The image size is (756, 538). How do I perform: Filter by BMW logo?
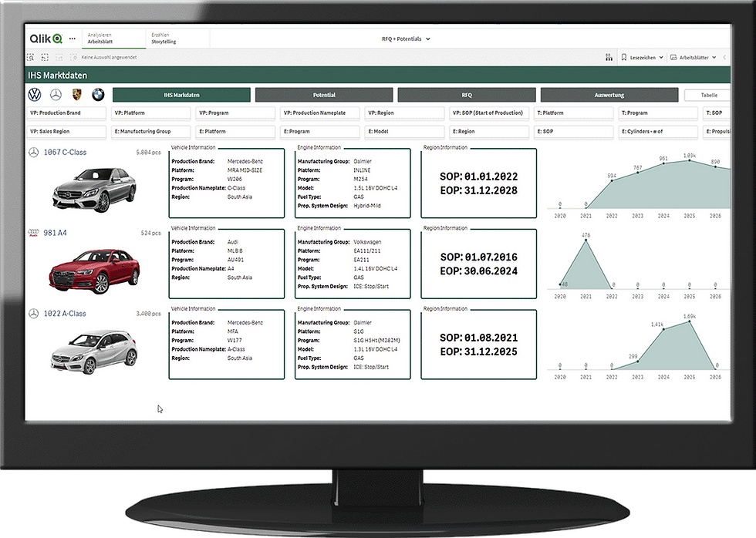98,94
